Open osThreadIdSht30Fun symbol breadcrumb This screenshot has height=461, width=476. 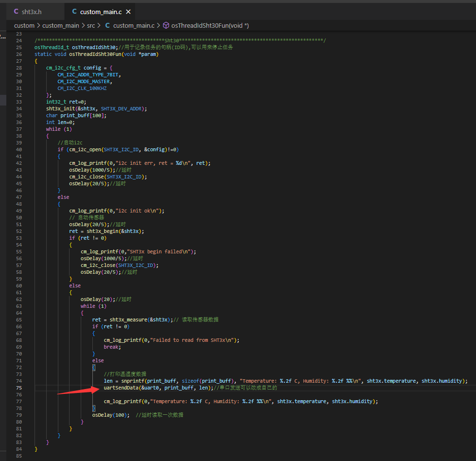tap(210, 25)
